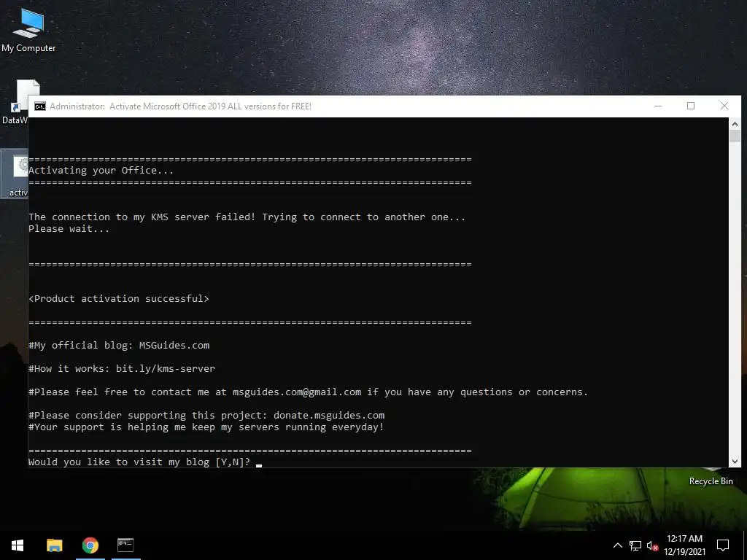Click the muted volume tray icon
Viewport: 747px width, 560px height.
(x=652, y=545)
